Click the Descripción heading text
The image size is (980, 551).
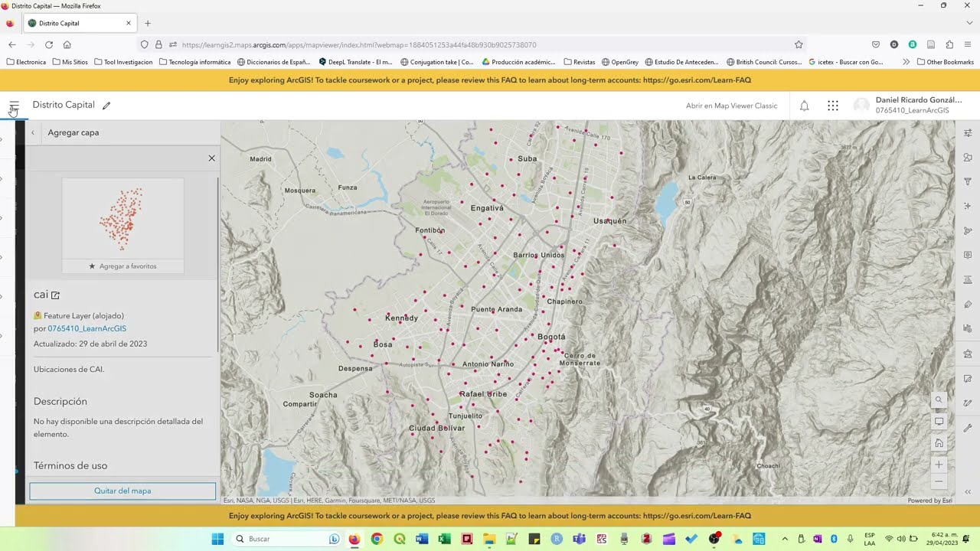tap(60, 401)
